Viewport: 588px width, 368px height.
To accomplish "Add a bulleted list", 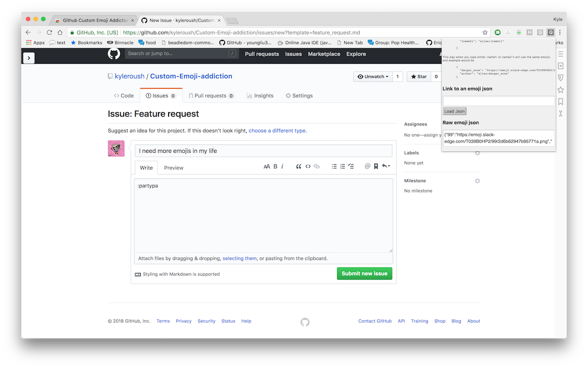I will 334,167.
